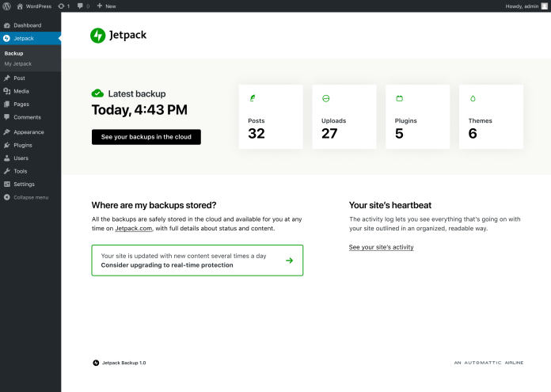Click the Pages icon in sidebar
This screenshot has width=551, height=392.
tap(6, 104)
